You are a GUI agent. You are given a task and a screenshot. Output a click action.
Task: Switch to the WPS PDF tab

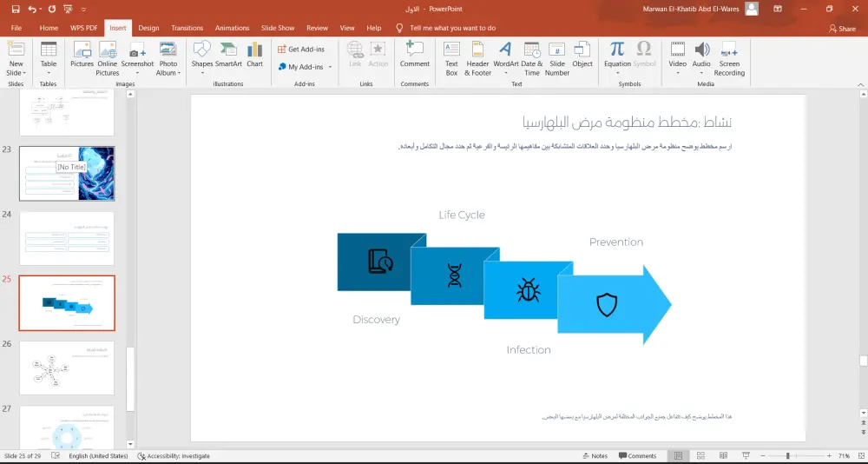83,28
